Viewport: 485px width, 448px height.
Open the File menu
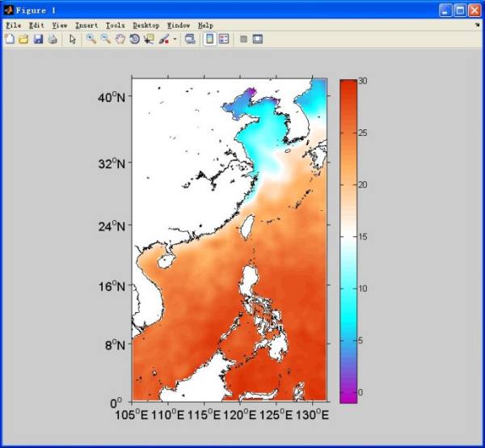pos(13,26)
